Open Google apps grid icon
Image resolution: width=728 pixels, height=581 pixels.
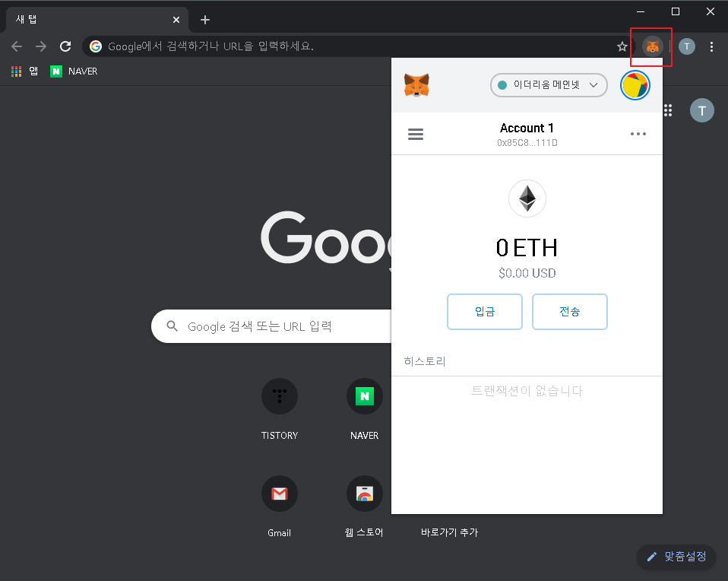[x=668, y=110]
